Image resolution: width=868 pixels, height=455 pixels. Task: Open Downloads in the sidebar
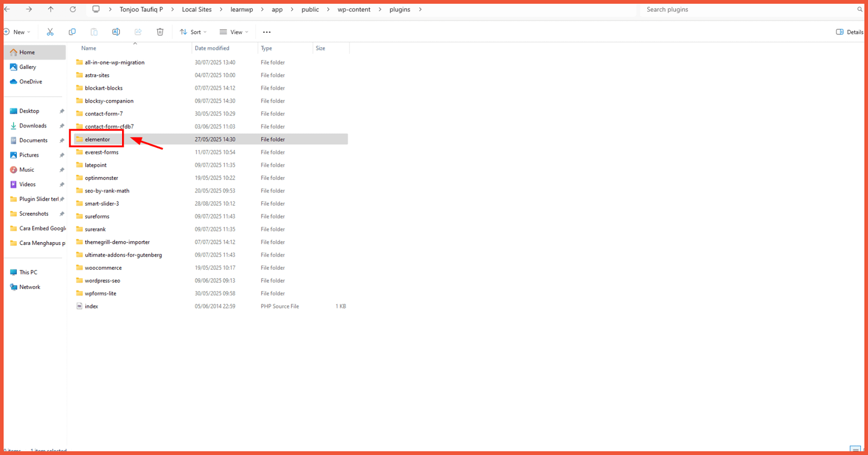click(x=33, y=125)
